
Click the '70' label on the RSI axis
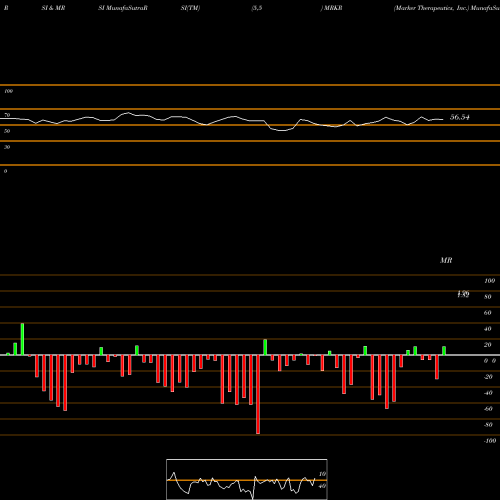[7, 115]
